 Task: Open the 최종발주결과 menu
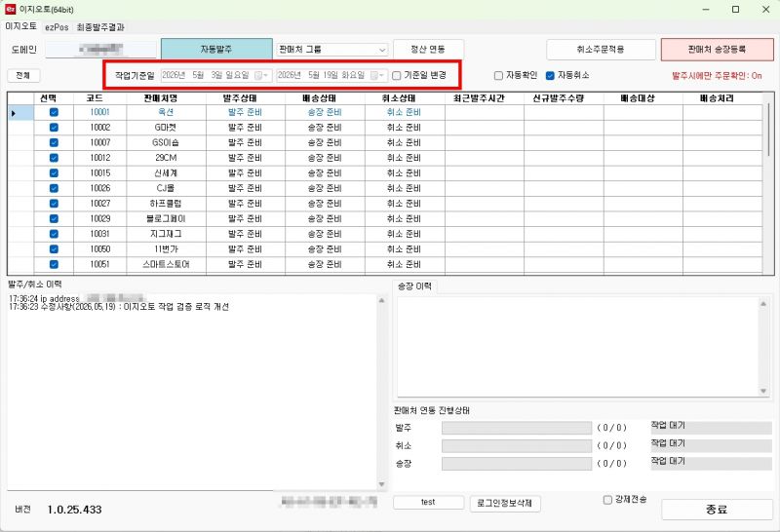[100, 27]
